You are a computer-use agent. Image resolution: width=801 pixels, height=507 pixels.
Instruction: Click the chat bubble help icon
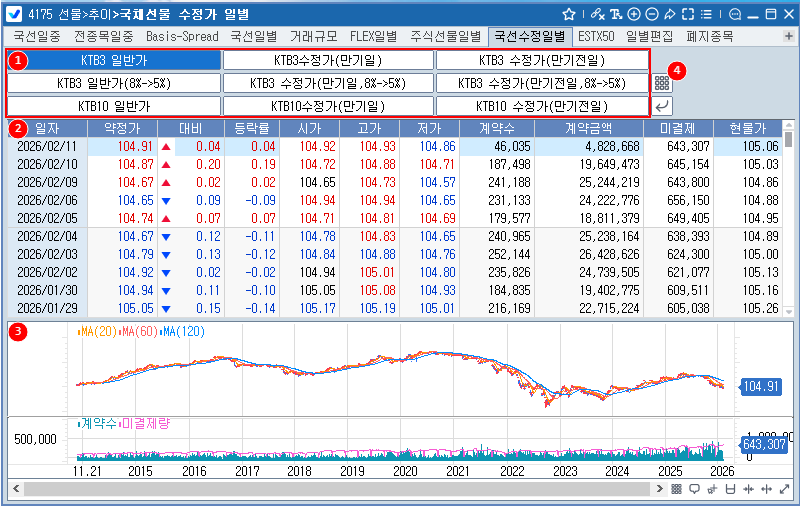pos(736,15)
